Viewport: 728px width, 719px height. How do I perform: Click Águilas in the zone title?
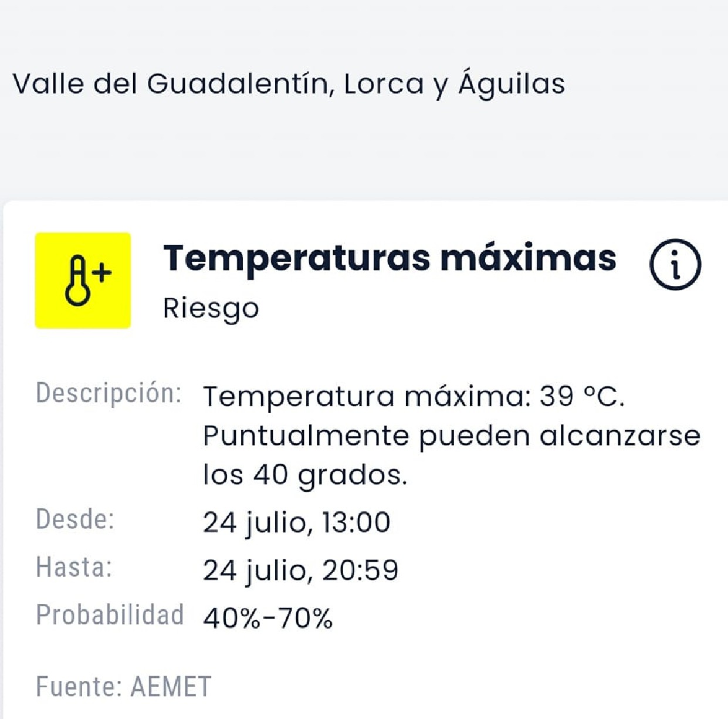pos(512,84)
